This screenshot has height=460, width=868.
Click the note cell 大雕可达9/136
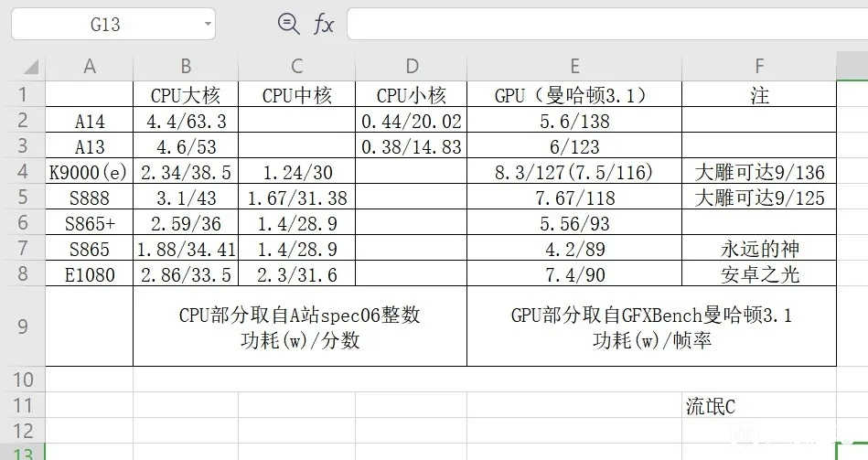[x=759, y=170]
